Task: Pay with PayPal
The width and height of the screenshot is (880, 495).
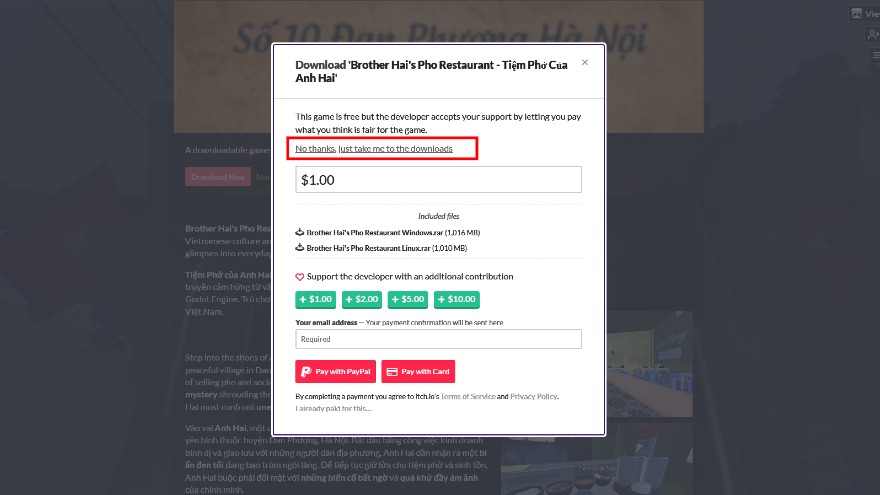Action: tap(335, 371)
